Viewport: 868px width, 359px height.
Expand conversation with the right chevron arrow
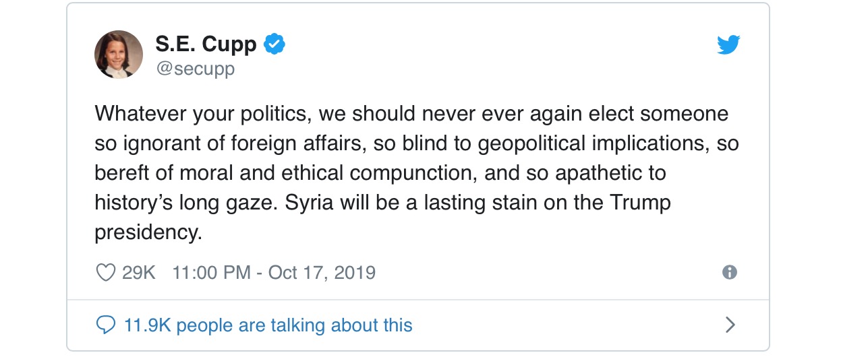tap(729, 325)
